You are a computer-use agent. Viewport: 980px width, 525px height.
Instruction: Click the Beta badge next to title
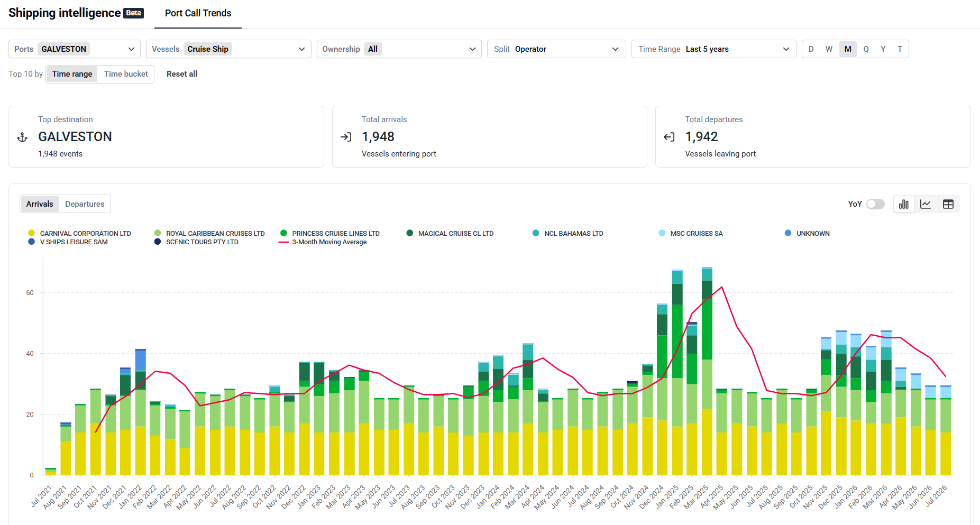tap(133, 13)
